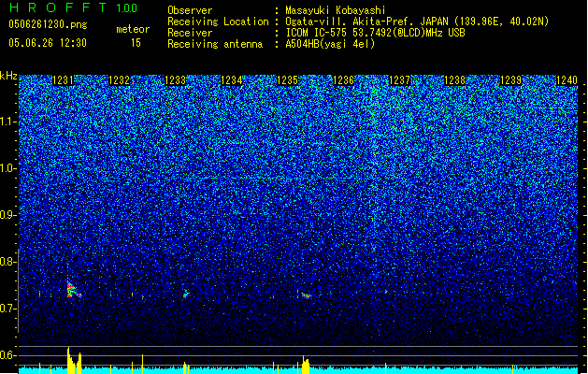Click the bright meteor echo after 1231
The image size is (588, 374).
point(73,290)
